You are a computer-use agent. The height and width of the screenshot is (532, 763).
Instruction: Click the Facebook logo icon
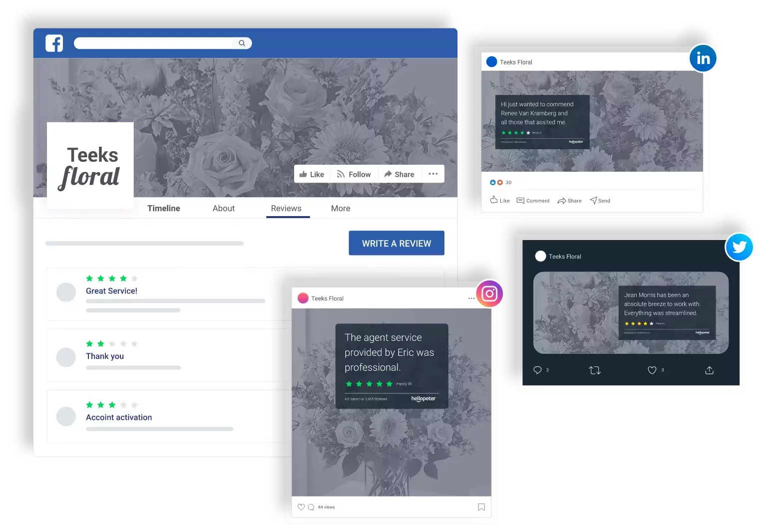54,43
